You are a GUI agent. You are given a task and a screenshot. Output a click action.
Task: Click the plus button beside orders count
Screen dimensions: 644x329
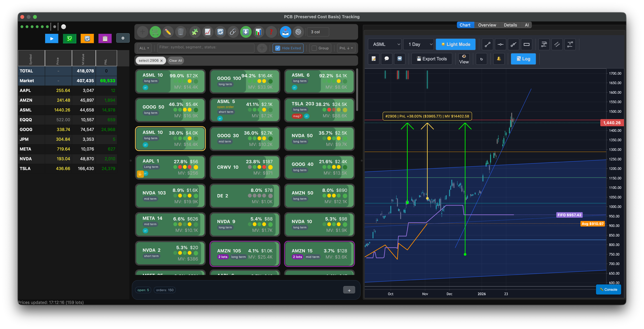pos(349,290)
